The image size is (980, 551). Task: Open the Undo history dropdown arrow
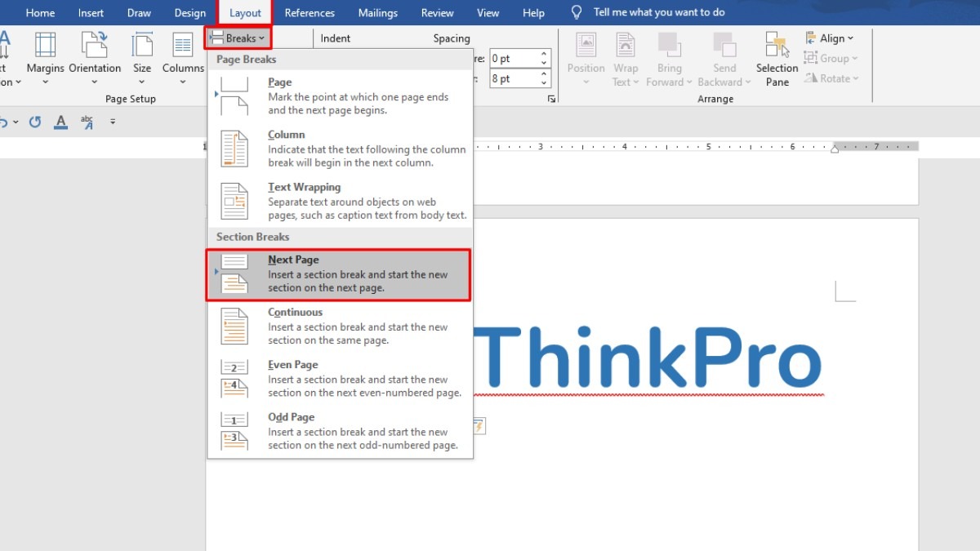point(16,122)
